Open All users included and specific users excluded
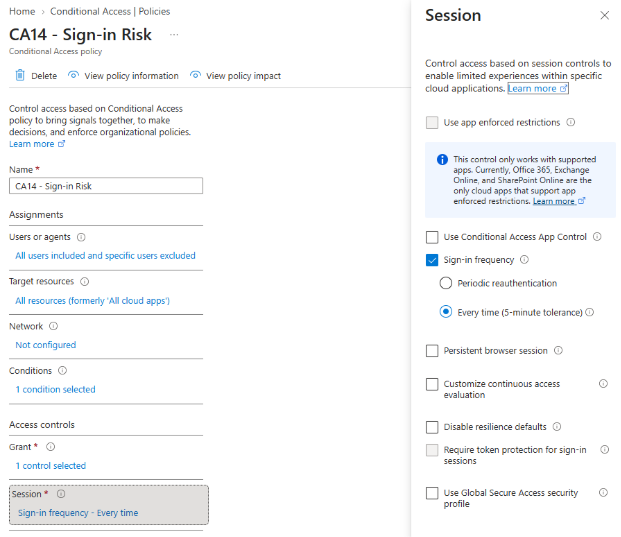 click(105, 256)
